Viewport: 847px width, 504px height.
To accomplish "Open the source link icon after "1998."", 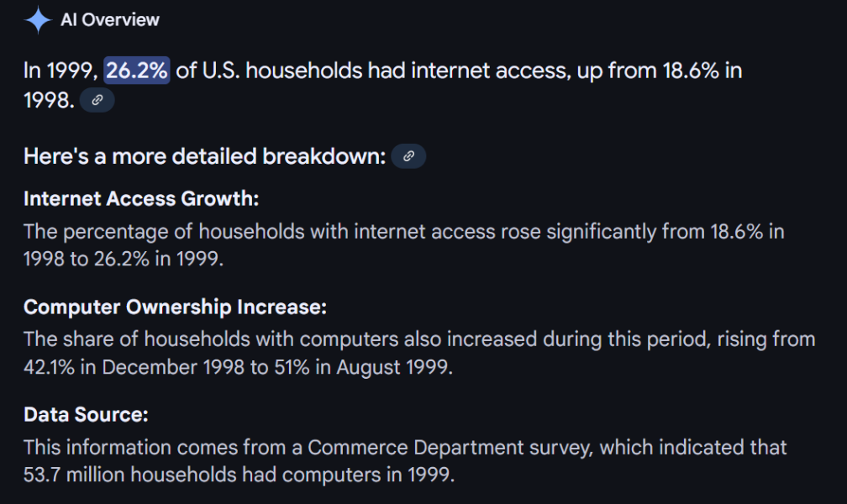I will pos(97,101).
